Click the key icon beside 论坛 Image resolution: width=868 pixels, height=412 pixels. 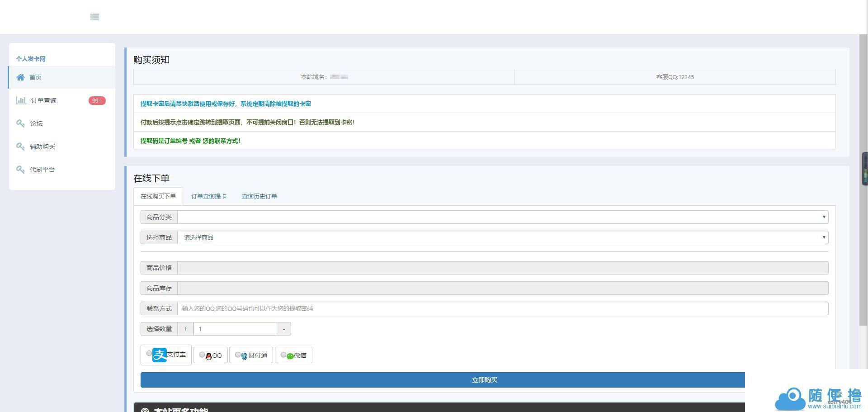(20, 123)
